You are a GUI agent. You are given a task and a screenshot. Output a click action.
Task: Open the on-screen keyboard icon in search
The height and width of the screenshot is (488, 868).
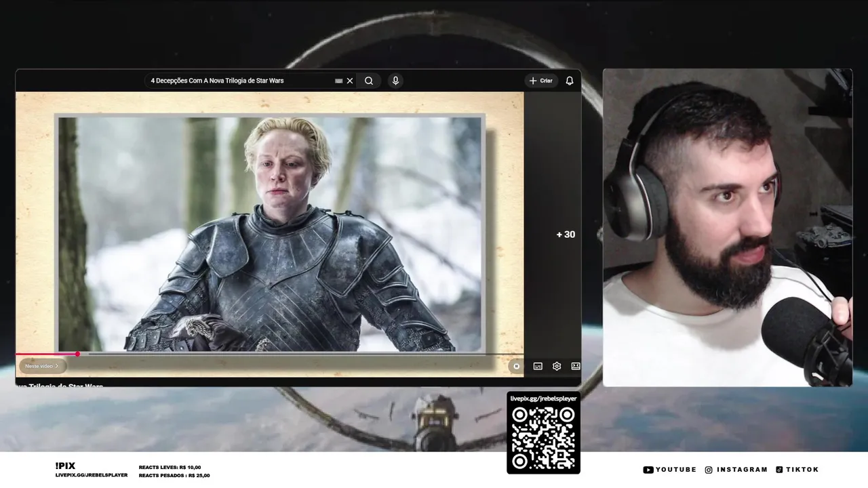click(339, 81)
